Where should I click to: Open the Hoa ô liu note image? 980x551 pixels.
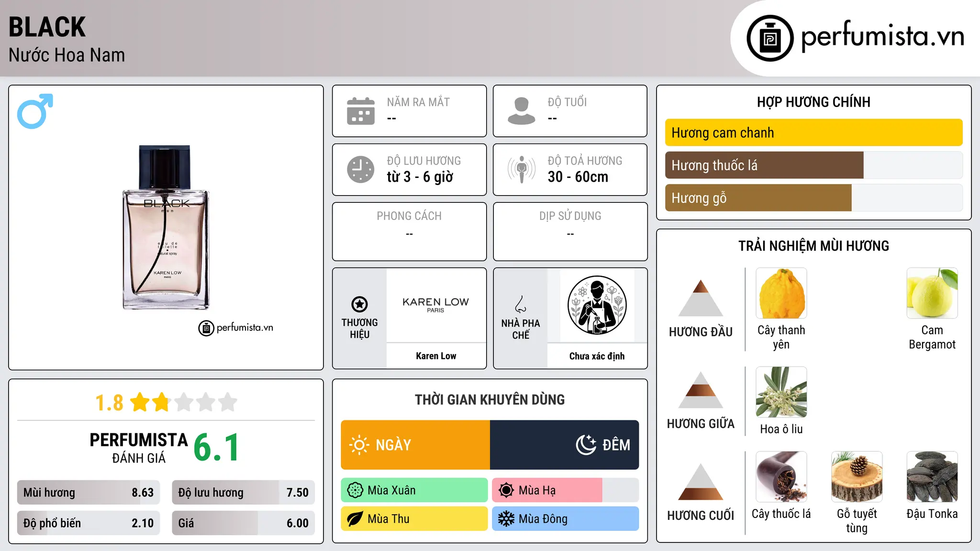click(x=781, y=392)
